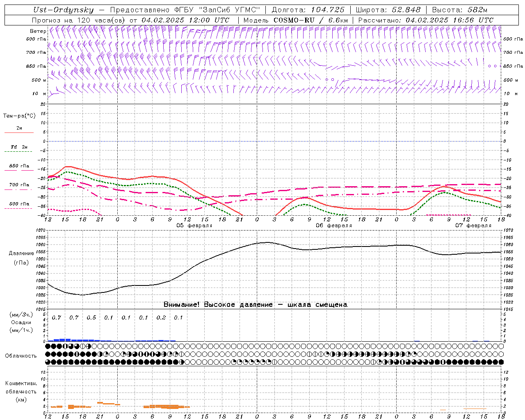Select the elevation text Высота: 582м
Viewport: 525px width, 420px height.
(460, 10)
